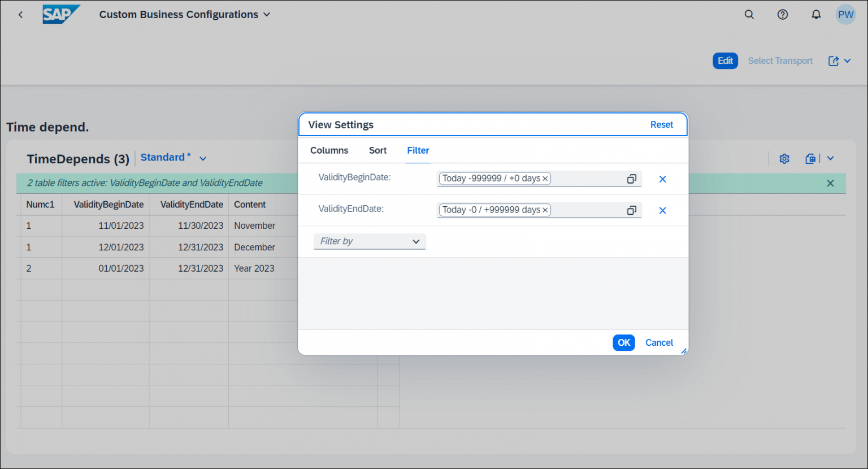
Task: Open value help for ValidityBeginDate filter
Action: (631, 178)
